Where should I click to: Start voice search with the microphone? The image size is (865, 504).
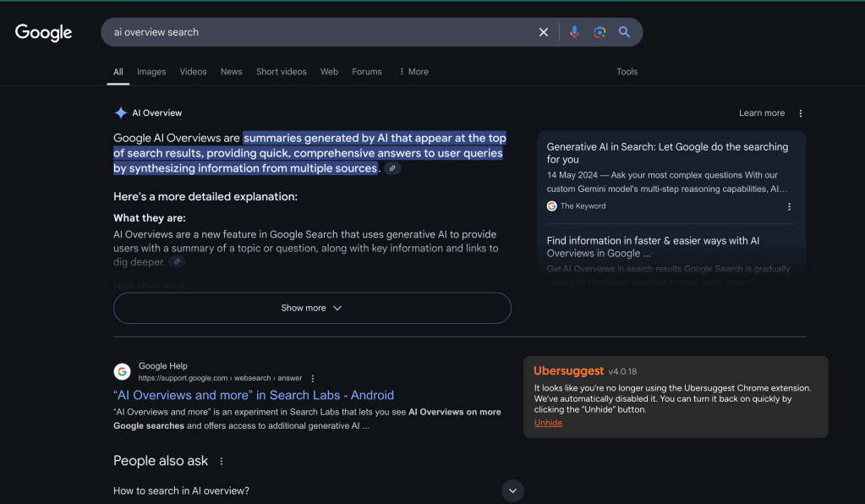tap(574, 32)
